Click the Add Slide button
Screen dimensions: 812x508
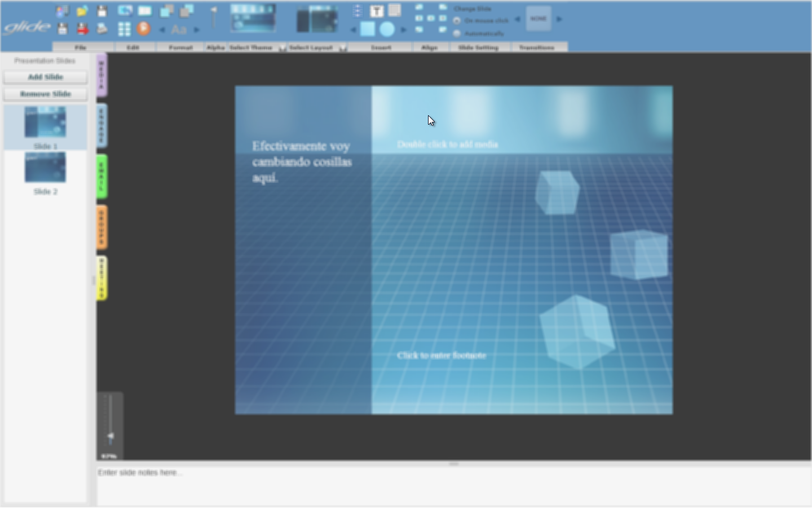(x=46, y=77)
